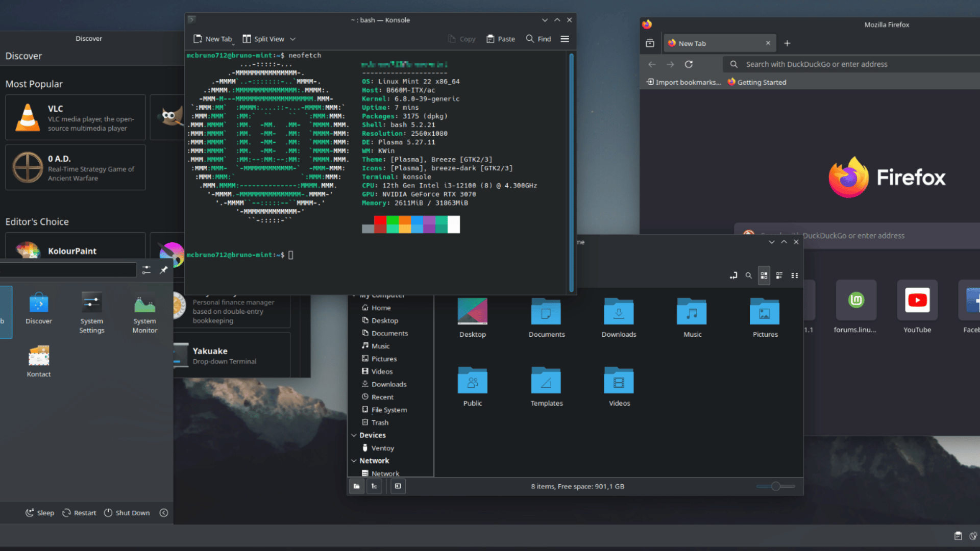The width and height of the screenshot is (980, 551).
Task: Expand more power options arrow
Action: coord(164,513)
